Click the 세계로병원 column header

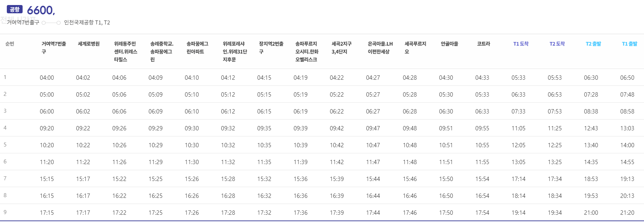point(89,44)
